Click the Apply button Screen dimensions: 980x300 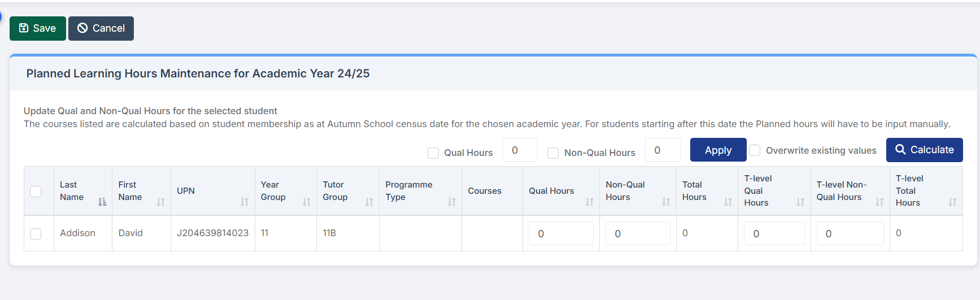point(718,150)
